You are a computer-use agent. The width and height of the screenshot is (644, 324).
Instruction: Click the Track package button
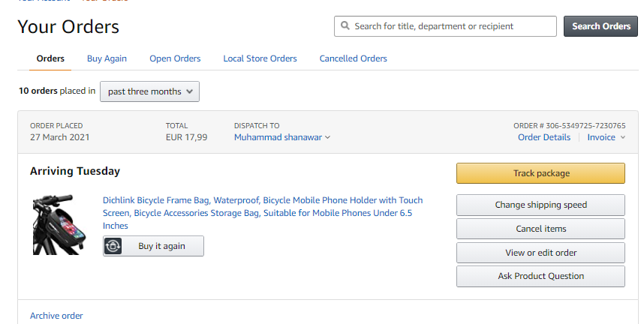click(540, 173)
